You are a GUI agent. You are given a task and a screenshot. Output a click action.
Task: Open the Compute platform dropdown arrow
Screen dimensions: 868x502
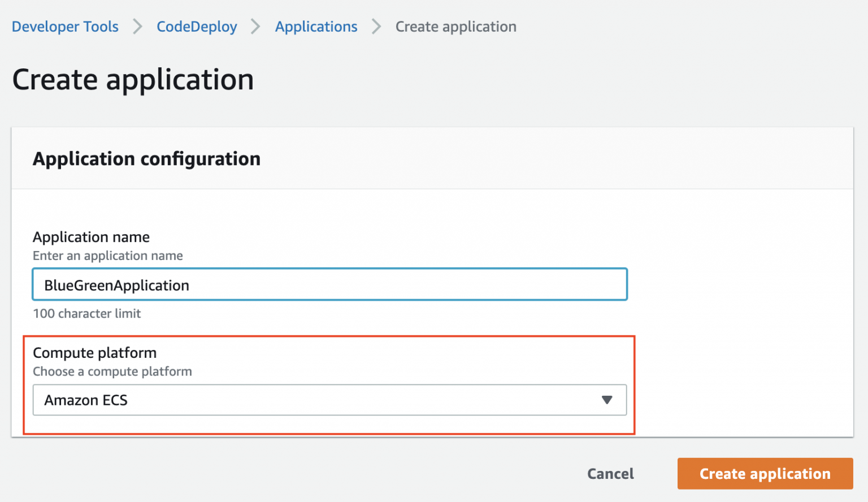click(x=607, y=400)
